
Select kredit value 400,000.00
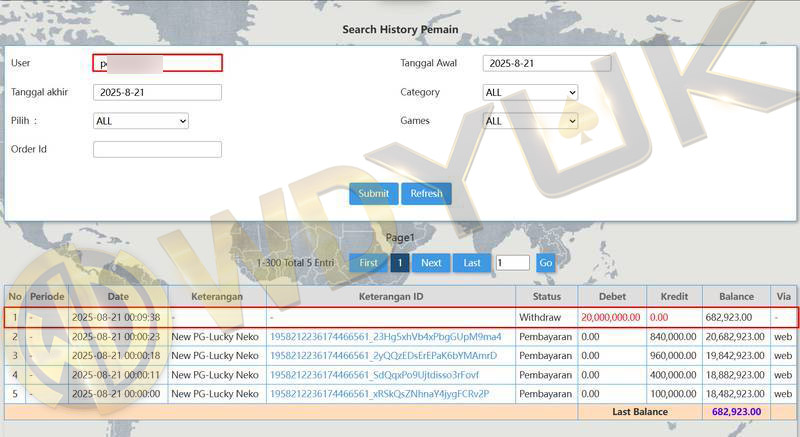673,375
